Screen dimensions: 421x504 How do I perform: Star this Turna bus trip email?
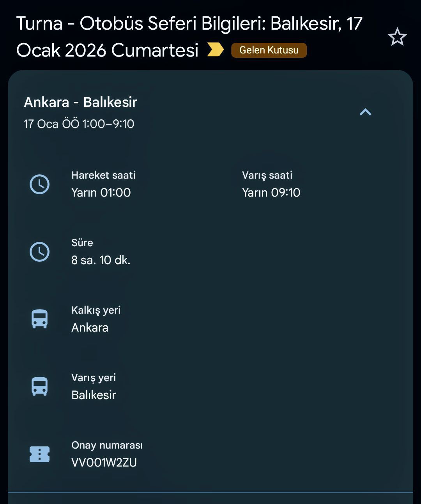tap(397, 37)
